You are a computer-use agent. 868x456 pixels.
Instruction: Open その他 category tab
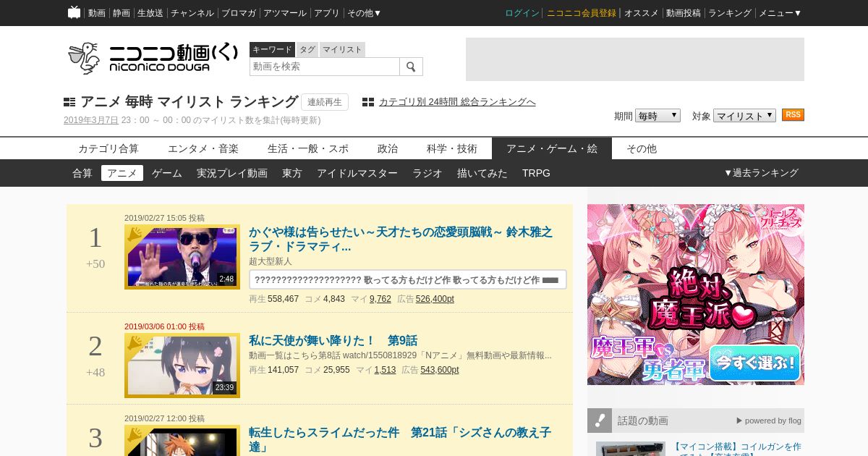(x=642, y=148)
